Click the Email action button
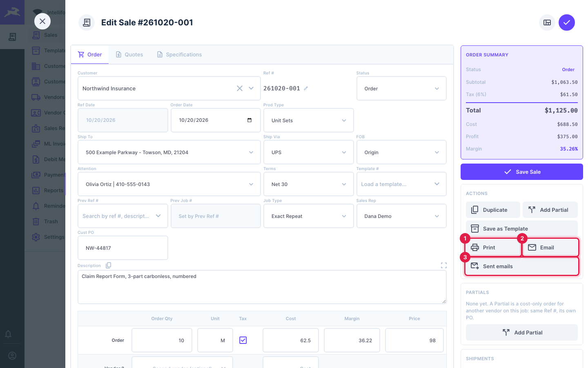This screenshot has width=588, height=368. 550,247
